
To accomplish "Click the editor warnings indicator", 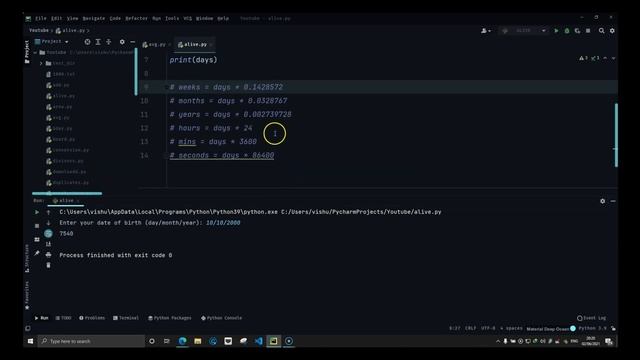I will tap(589, 58).
